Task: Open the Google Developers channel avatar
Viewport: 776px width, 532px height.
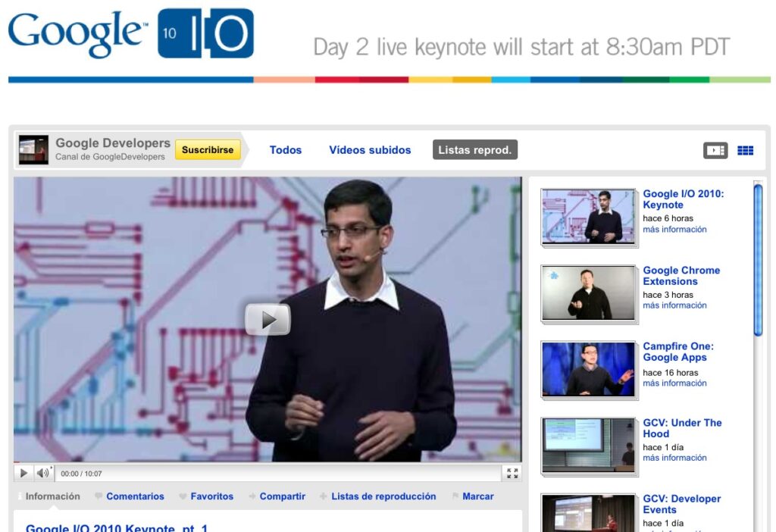Action: 33,149
